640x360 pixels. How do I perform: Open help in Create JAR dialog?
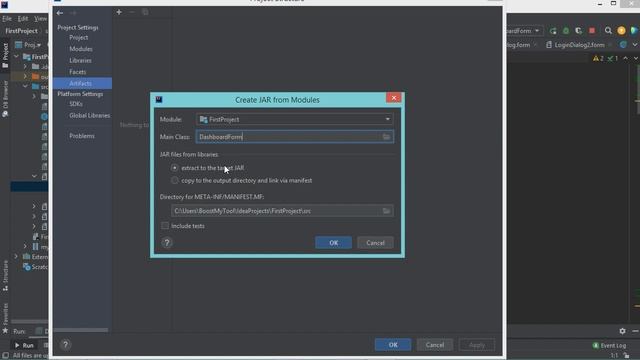click(x=167, y=243)
